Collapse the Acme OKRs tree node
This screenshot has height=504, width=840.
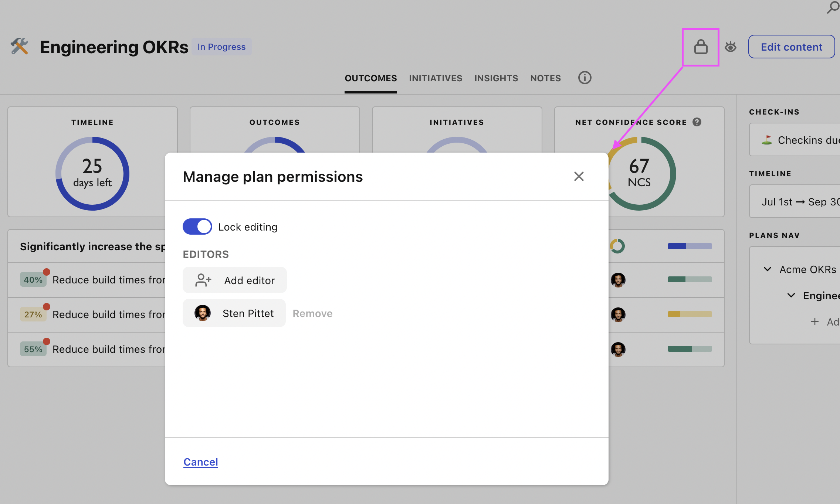768,269
